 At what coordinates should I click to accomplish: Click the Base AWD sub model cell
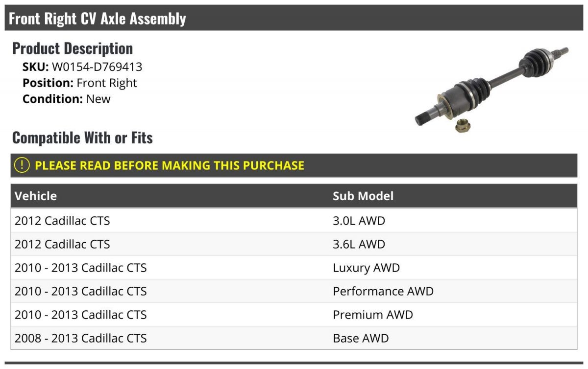coord(361,338)
